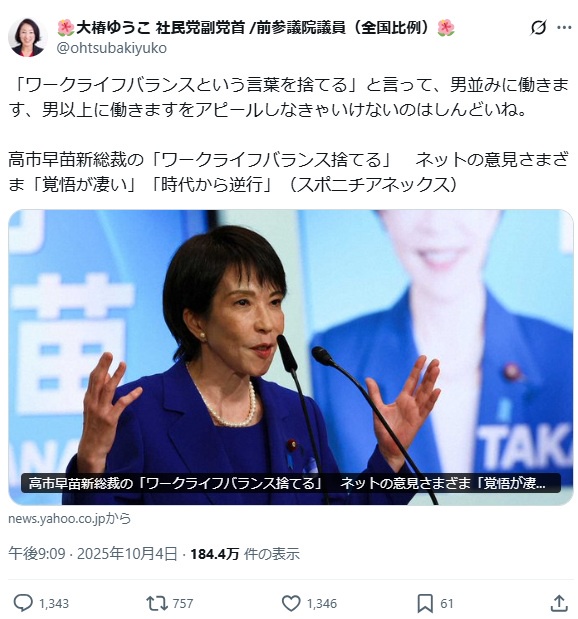Screen dimensions: 578x619
Task: Click the news.yahoo.co.jp source link
Action: point(69,518)
